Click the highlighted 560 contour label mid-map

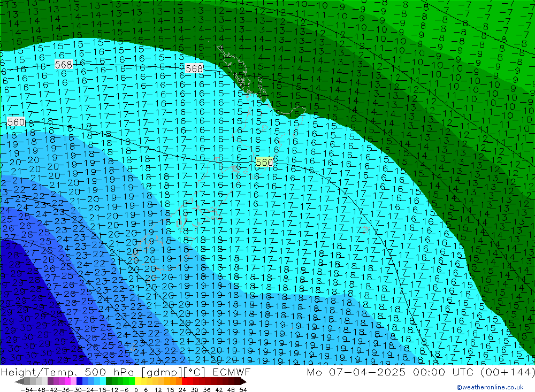pyautogui.click(x=264, y=162)
